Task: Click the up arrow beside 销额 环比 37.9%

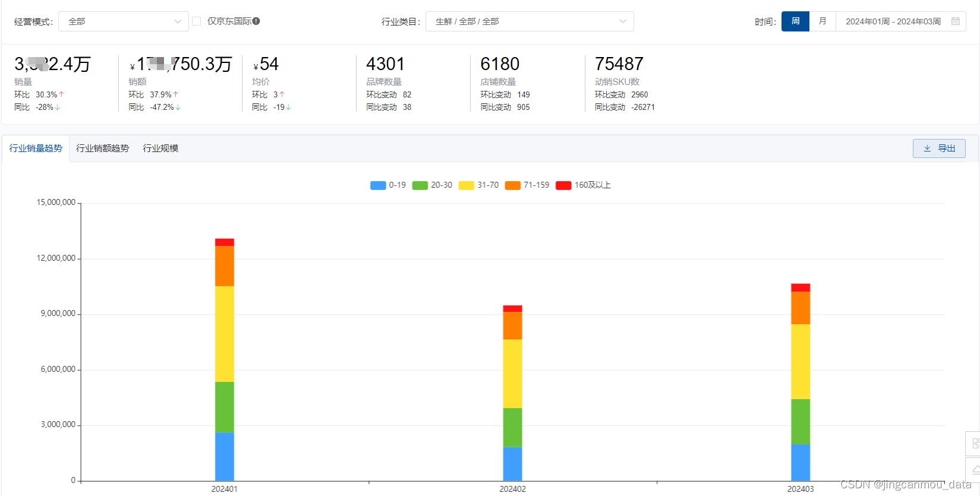Action: click(175, 94)
